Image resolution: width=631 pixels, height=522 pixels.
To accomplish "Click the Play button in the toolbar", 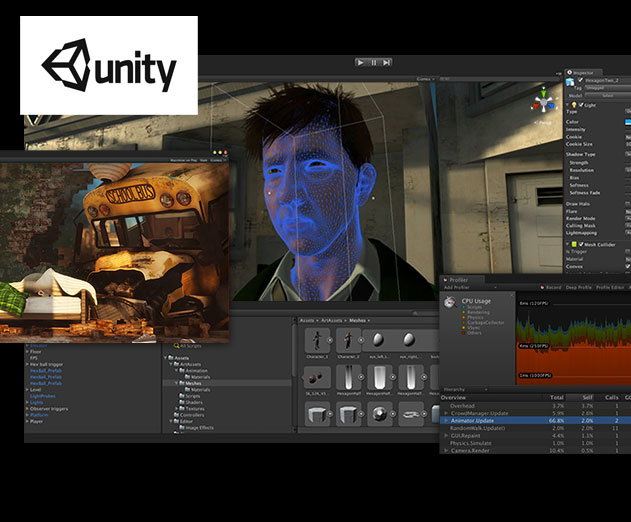I will click(x=360, y=62).
